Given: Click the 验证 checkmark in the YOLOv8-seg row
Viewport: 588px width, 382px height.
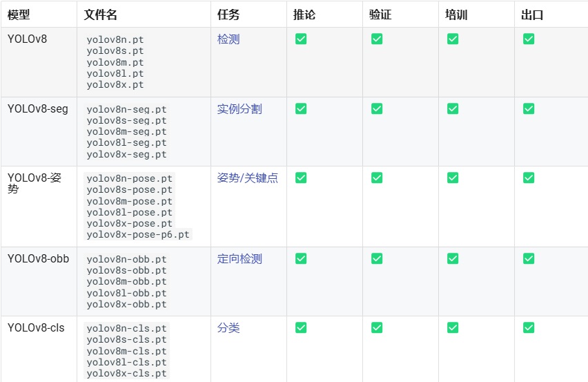Looking at the screenshot, I should (x=377, y=109).
